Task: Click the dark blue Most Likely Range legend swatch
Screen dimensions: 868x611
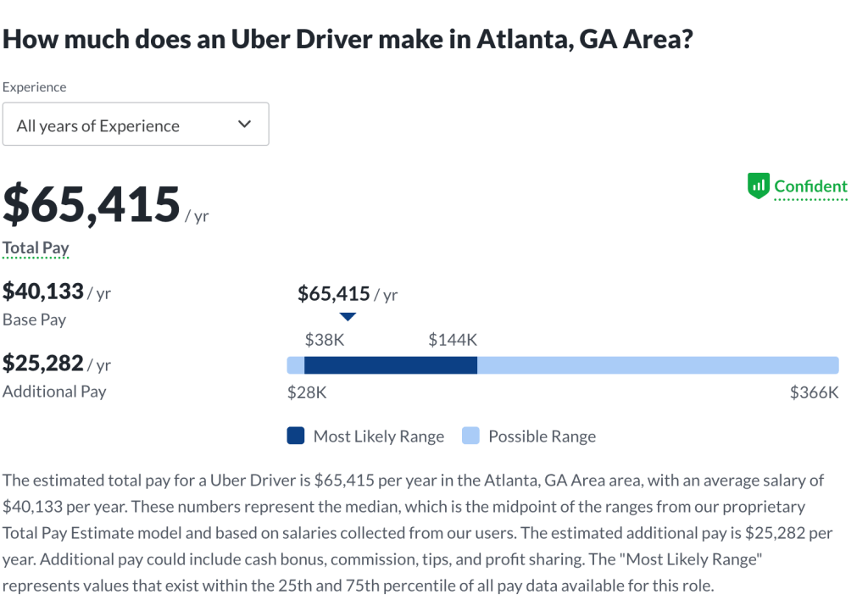Action: point(295,436)
